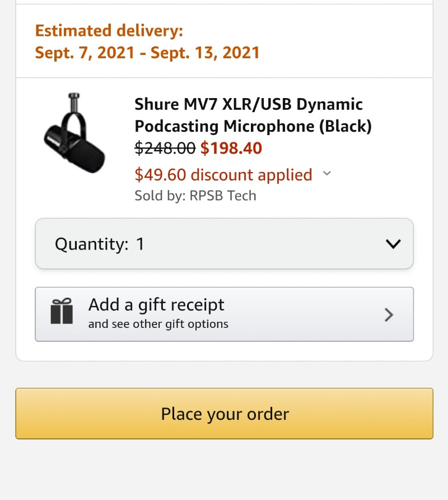
Task: Click the crossed-out $248.00 original price
Action: point(165,148)
